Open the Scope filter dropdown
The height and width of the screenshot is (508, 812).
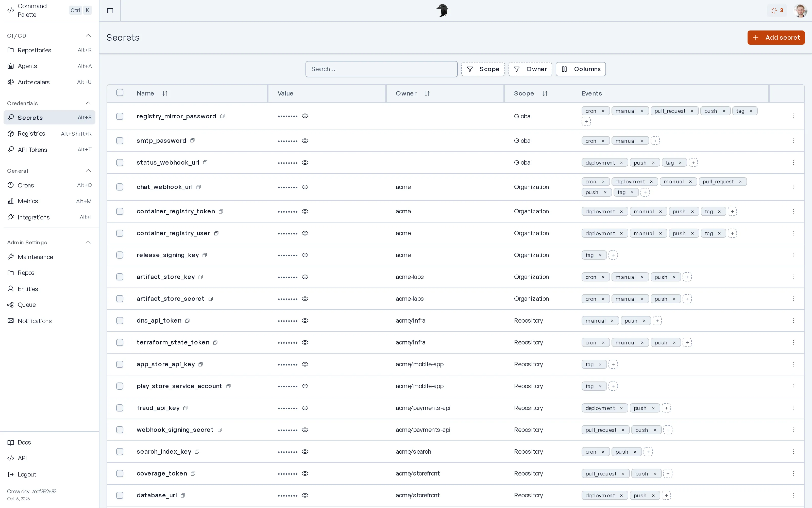coord(483,69)
